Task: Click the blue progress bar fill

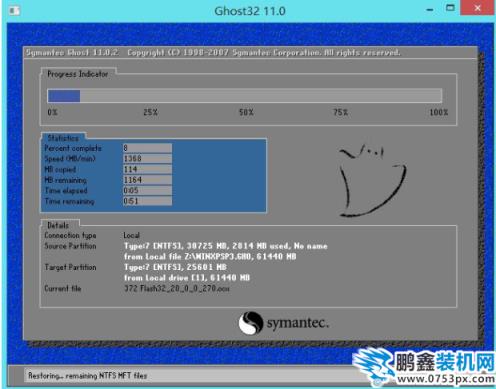Action: coord(64,96)
